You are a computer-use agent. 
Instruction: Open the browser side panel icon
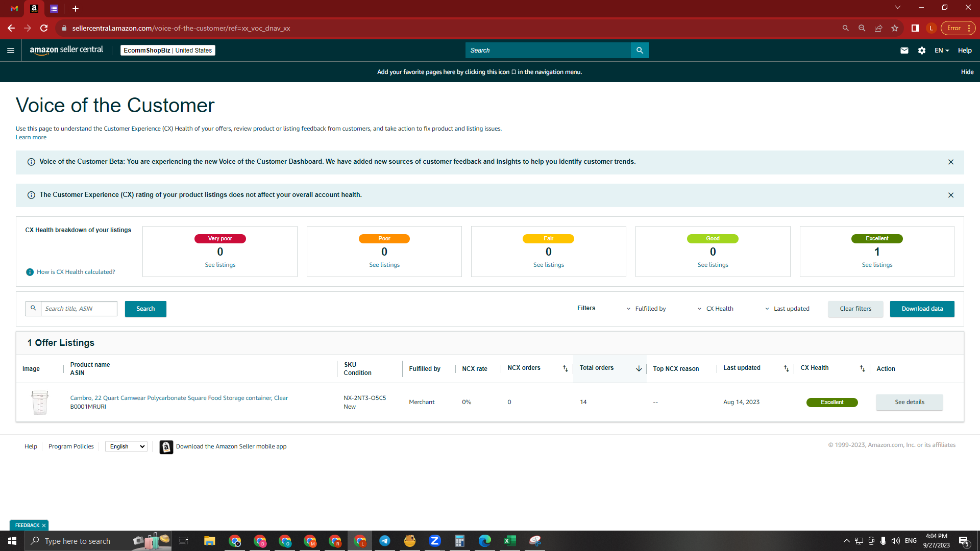tap(915, 28)
